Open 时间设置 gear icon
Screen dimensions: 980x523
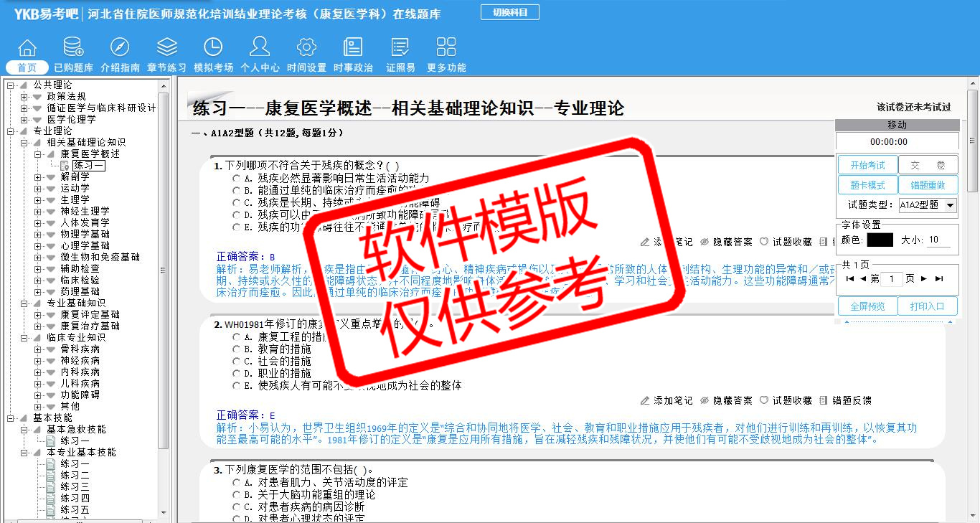306,48
